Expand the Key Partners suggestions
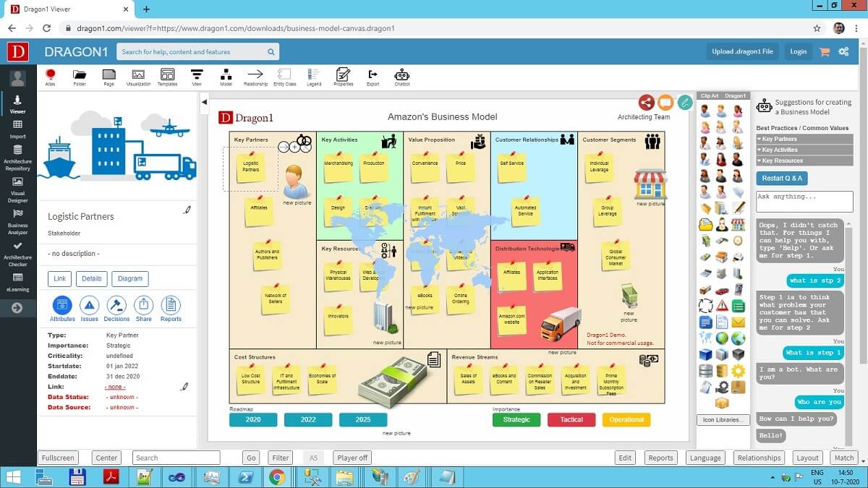This screenshot has width=868, height=488. click(x=804, y=139)
